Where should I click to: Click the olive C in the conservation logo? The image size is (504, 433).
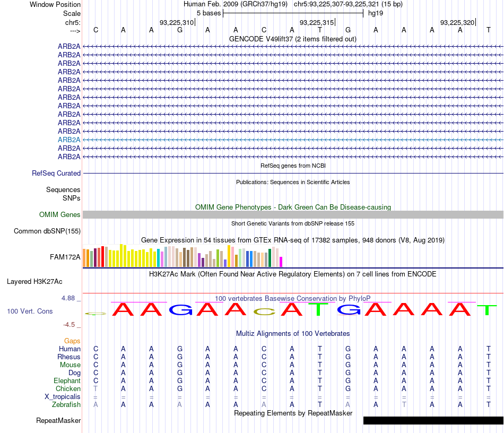[264, 312]
